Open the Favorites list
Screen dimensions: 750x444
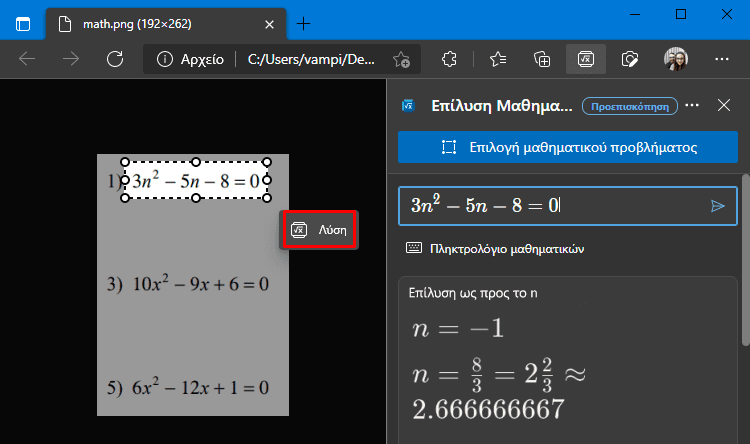pyautogui.click(x=498, y=59)
